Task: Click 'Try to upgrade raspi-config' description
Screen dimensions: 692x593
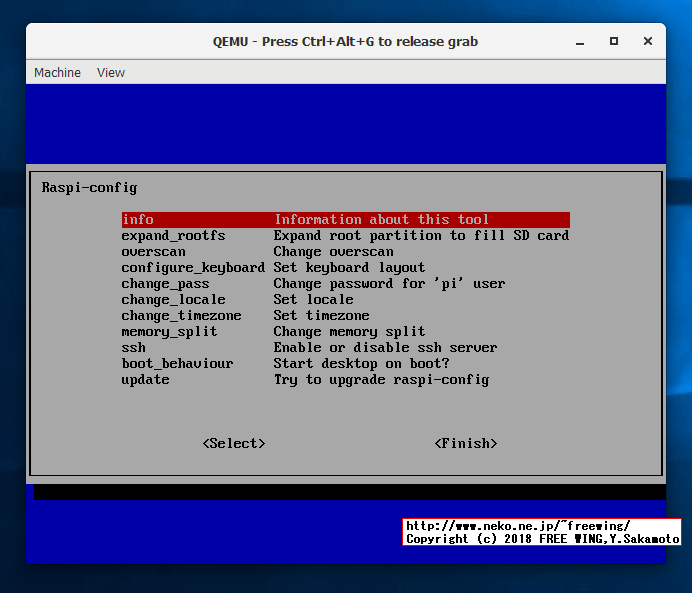Action: pyautogui.click(x=381, y=379)
